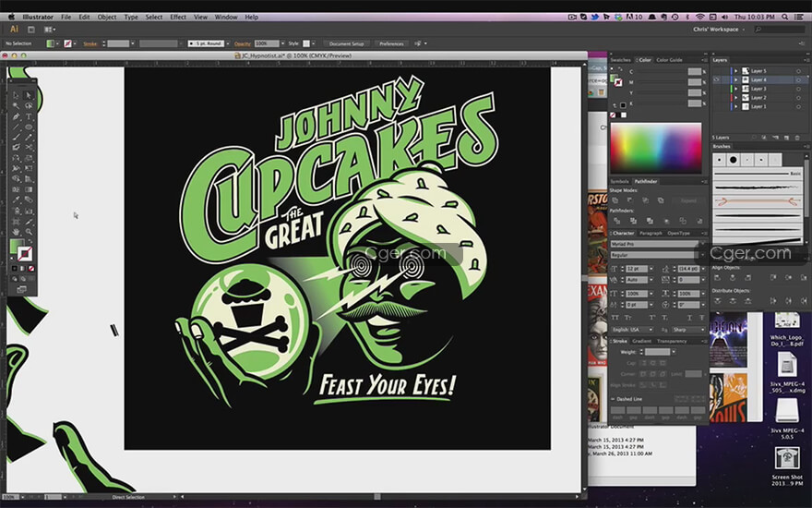Select the Direct Selection tool

28,95
